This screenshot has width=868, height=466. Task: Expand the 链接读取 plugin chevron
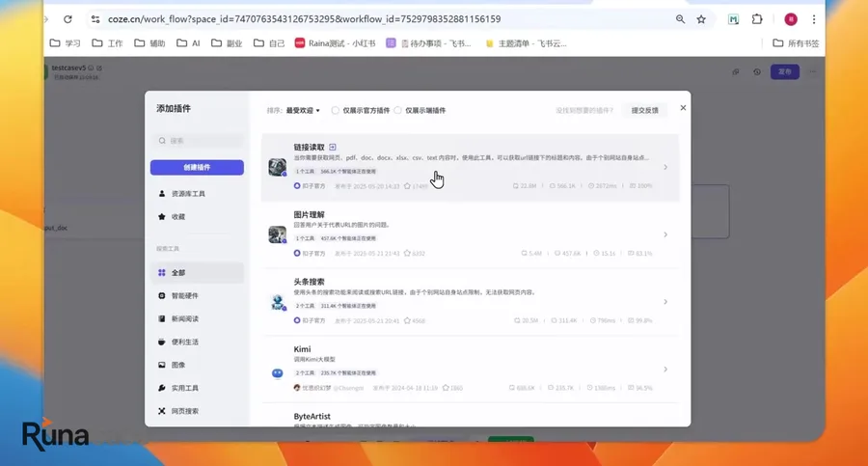click(x=665, y=167)
